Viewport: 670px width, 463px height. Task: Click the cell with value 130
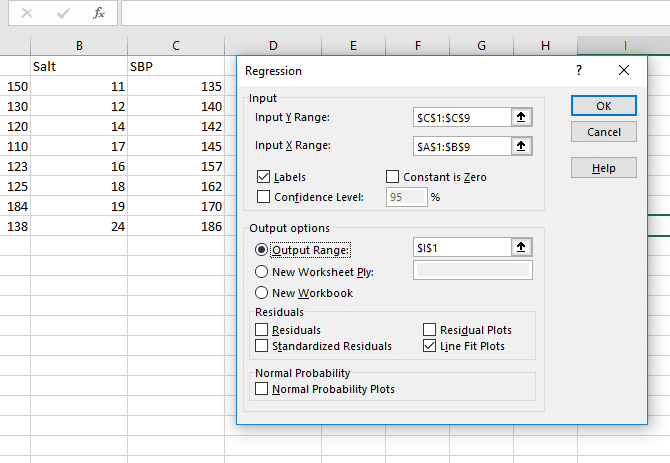click(15, 106)
